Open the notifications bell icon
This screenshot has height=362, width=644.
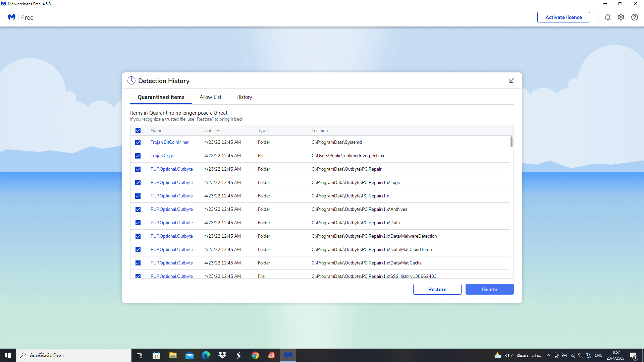[x=607, y=17]
